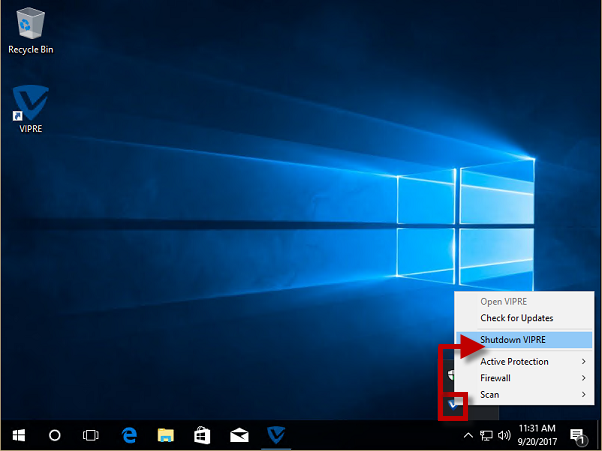Click VIPRE tray icon in overflow panel
Screen dimensions: 602x451
coord(453,404)
